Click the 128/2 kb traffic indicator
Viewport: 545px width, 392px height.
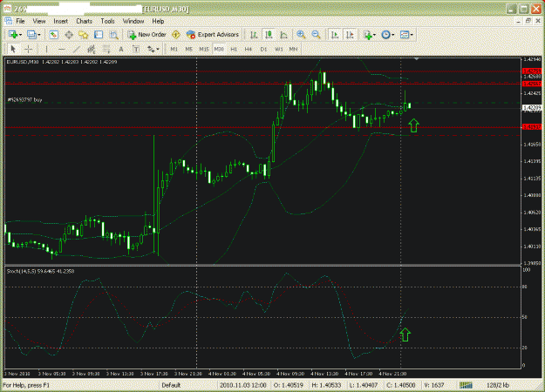[x=497, y=385]
